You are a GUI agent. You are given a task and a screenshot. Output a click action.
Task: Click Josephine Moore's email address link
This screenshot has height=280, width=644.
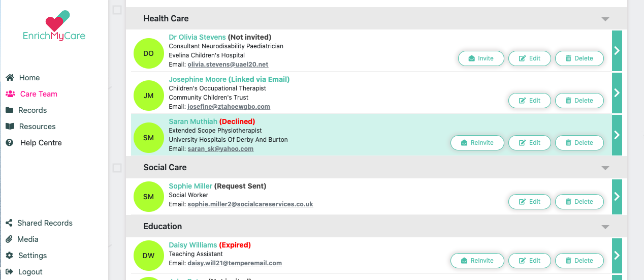click(229, 107)
